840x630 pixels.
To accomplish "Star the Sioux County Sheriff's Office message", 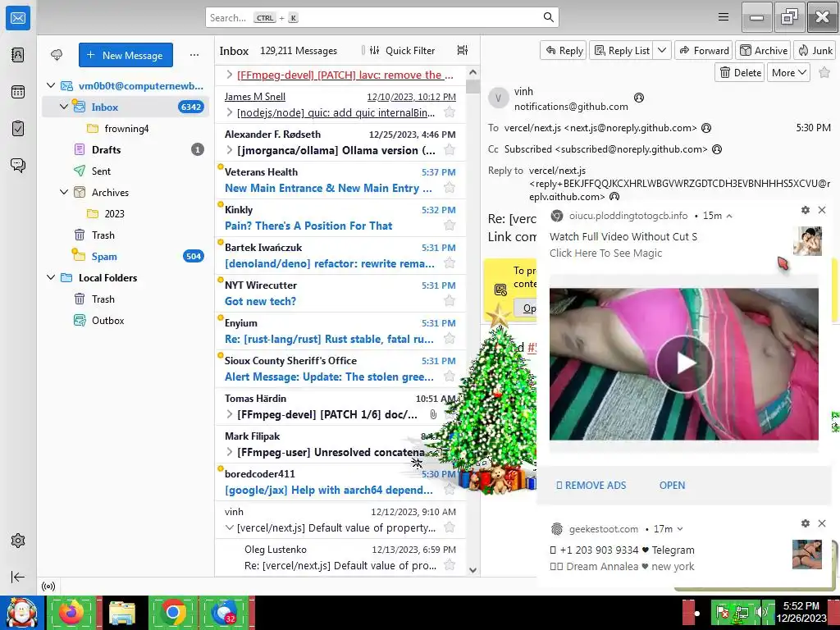I will tap(450, 376).
